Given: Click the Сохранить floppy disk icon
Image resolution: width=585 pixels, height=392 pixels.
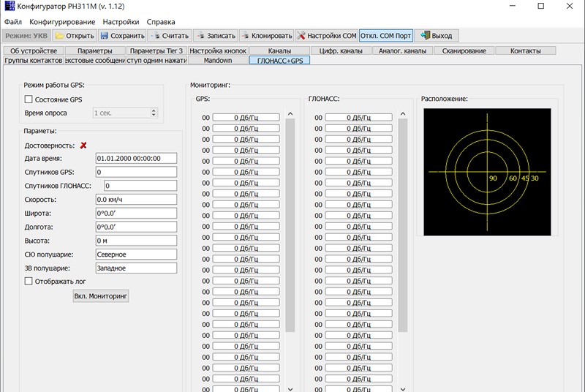Looking at the screenshot, I should point(105,35).
